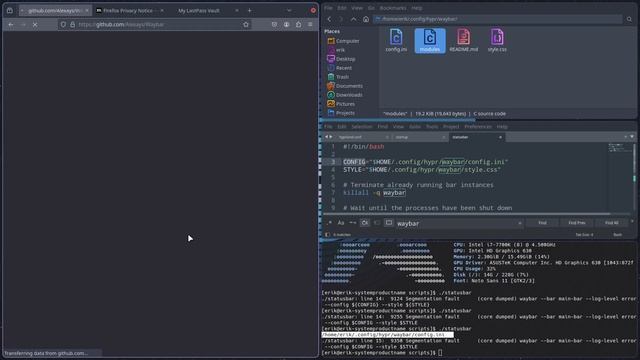Select Downloads in Places sidebar
Image resolution: width=640 pixels, height=360 pixels.
(x=345, y=95)
